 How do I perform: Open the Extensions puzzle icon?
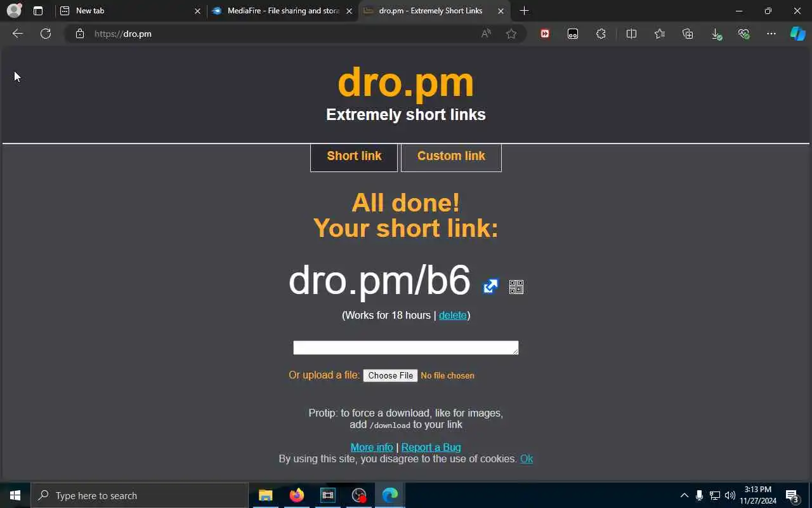click(601, 34)
